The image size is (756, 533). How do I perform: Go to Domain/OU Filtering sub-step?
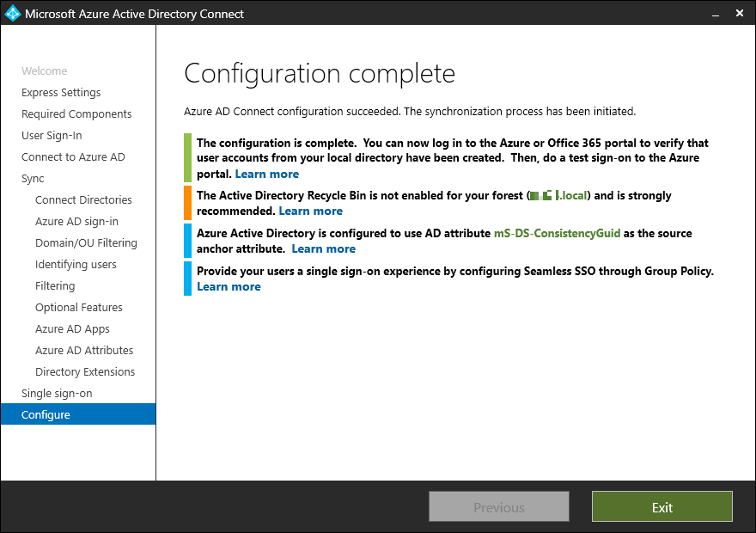click(x=86, y=243)
